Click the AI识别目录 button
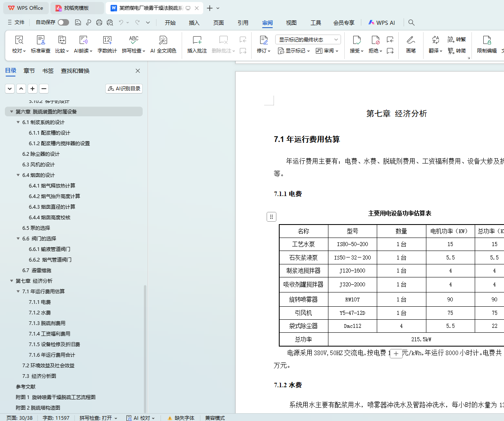The image size is (504, 421). tap(124, 88)
